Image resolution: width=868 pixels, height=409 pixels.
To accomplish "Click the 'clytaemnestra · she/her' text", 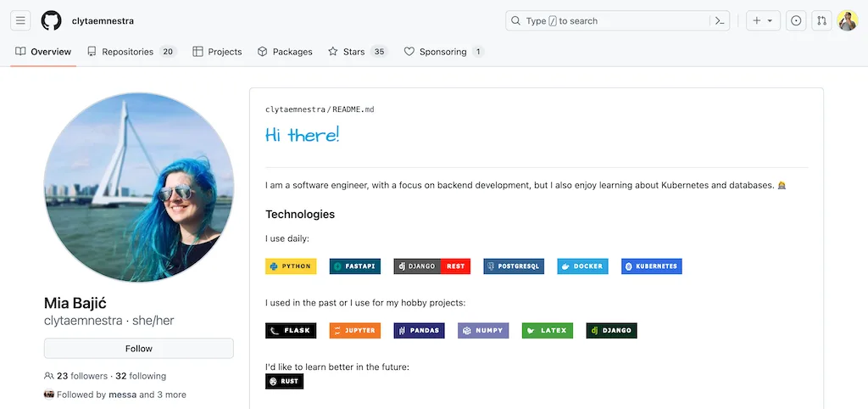I will 109,321.
